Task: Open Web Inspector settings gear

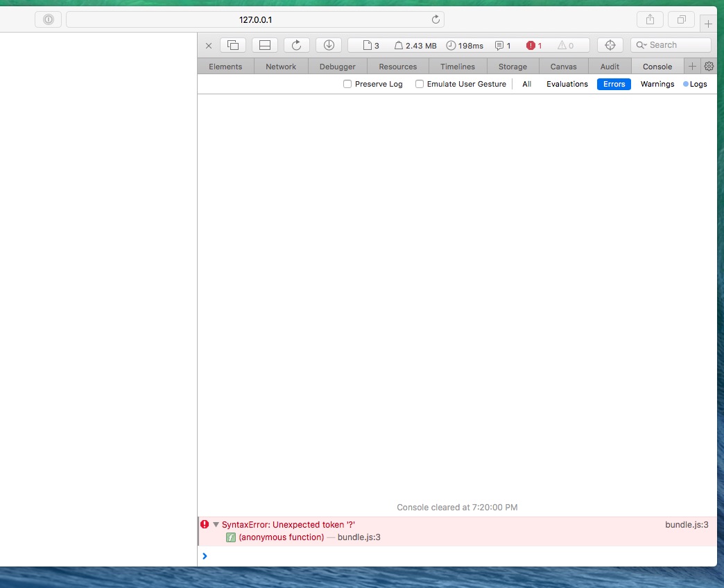Action: click(x=709, y=67)
